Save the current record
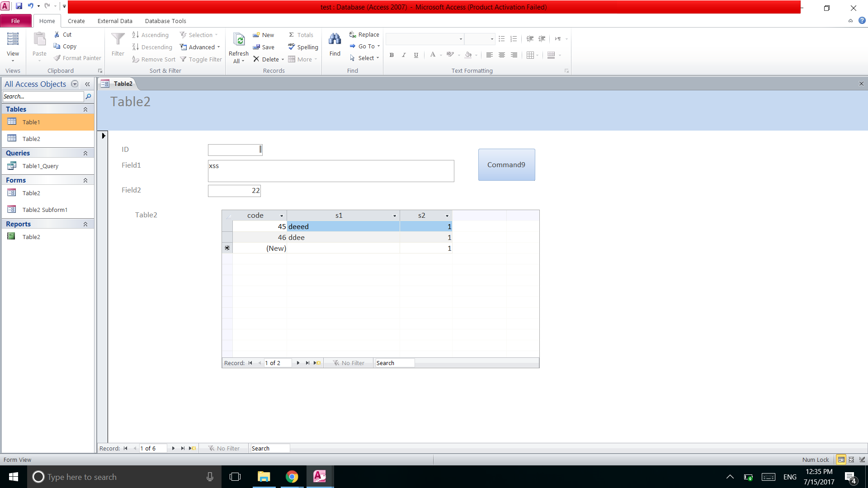The height and width of the screenshot is (488, 868). (x=264, y=47)
